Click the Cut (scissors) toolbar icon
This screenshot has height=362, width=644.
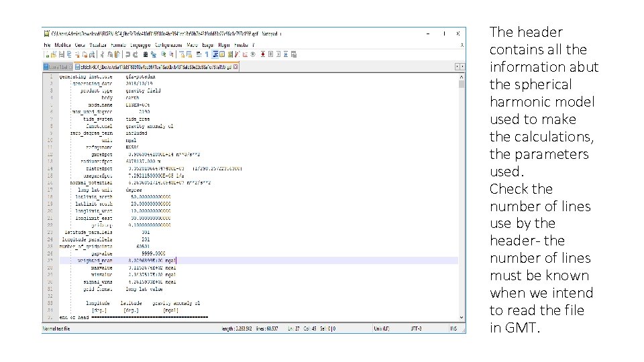(102, 54)
